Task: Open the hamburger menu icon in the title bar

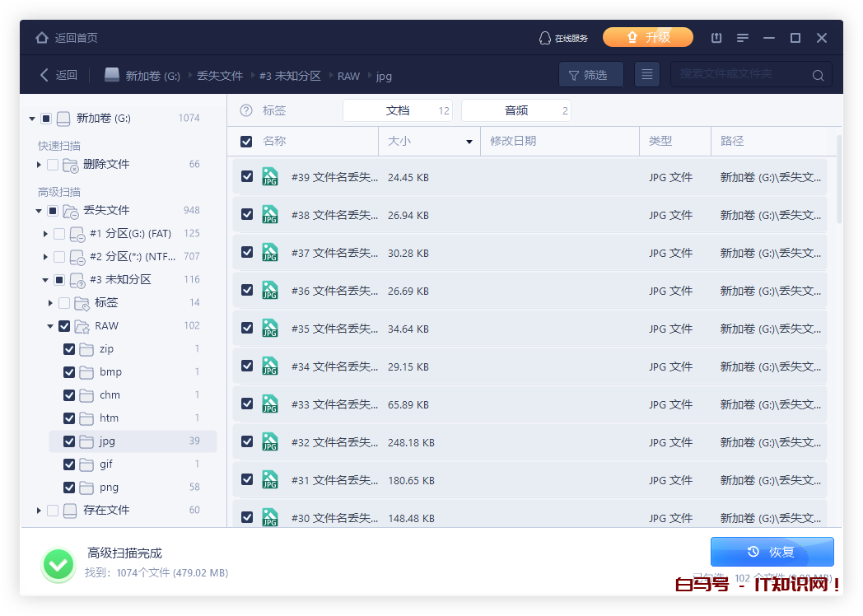Action: [742, 37]
